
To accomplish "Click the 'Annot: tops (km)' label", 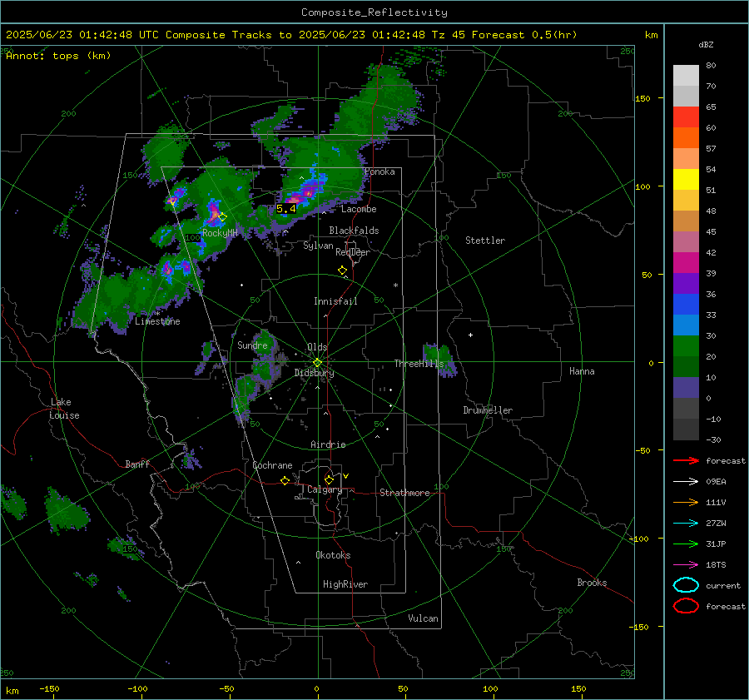I will (58, 56).
